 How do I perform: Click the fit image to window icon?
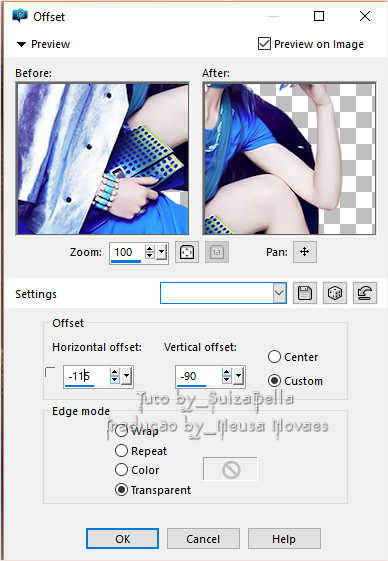187,252
